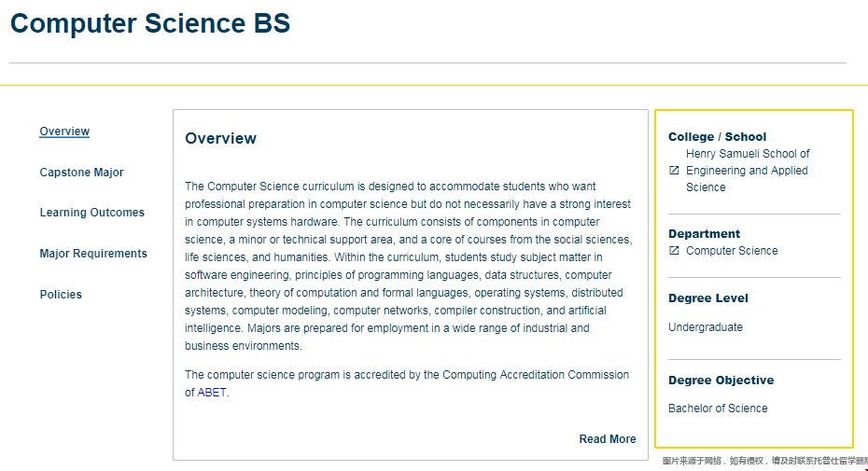Click the curriculum overview paragraph text

[408, 266]
